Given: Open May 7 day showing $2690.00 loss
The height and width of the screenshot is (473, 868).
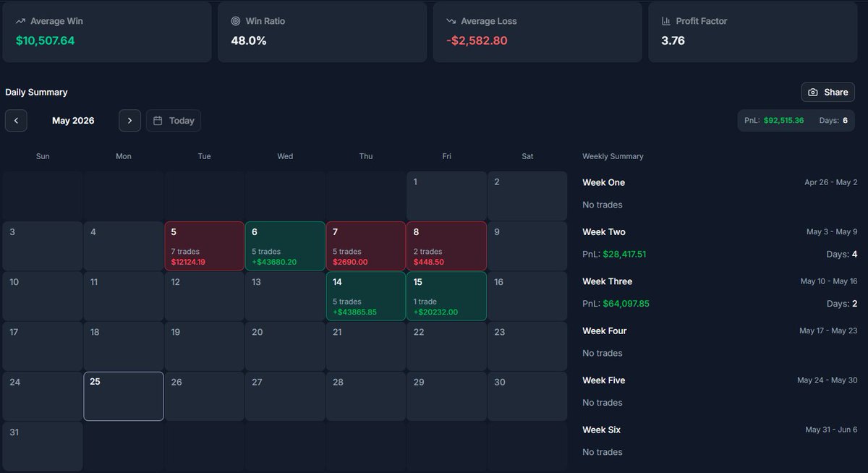Looking at the screenshot, I should click(x=366, y=246).
